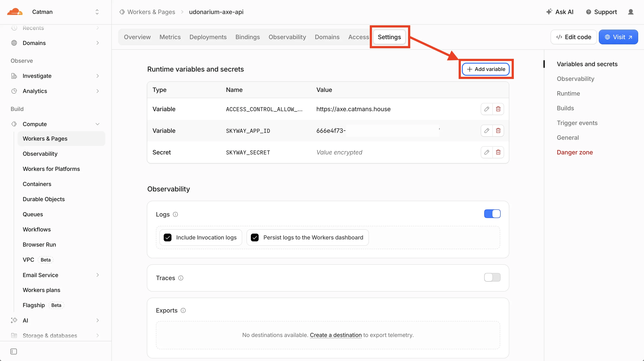Click the Cloudflare cloud logo
The image size is (644, 361).
pos(15,12)
